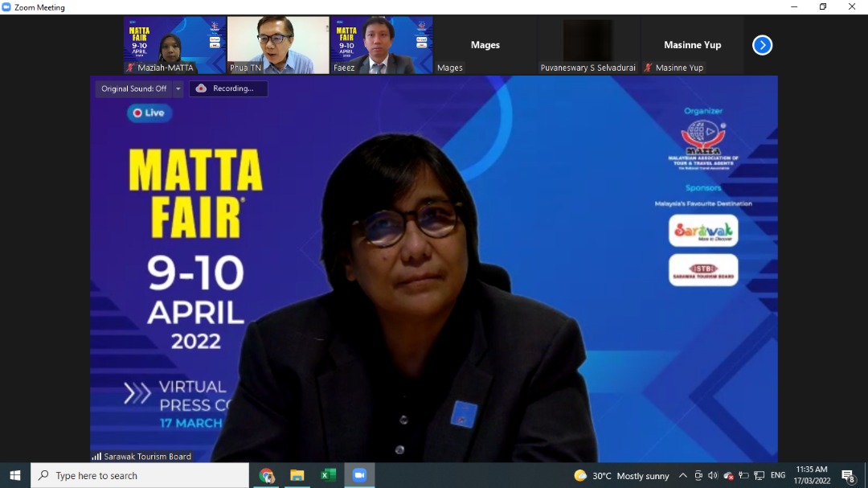The image size is (868, 488).
Task: Click the cloud Recording indicator
Action: [x=228, y=88]
